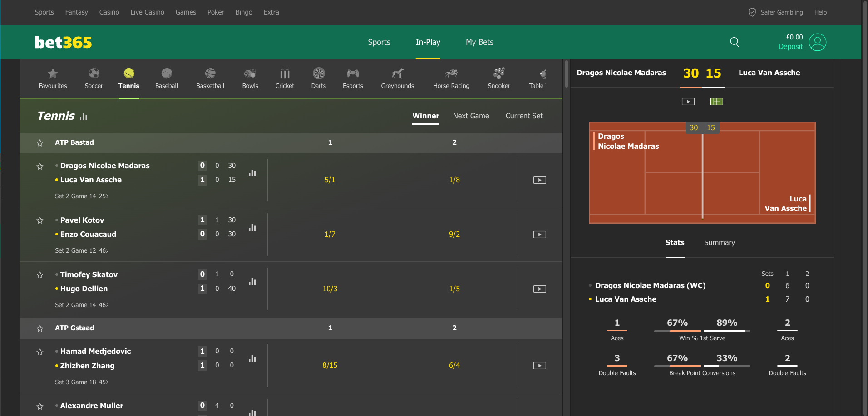Screen dimensions: 868x416
Task: Open the Cricket stumps category
Action: point(285,78)
